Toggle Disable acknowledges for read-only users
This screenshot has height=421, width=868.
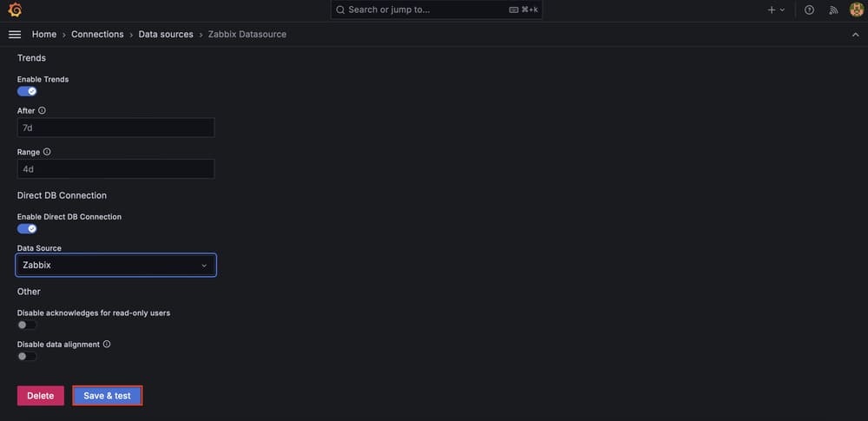[x=27, y=325]
